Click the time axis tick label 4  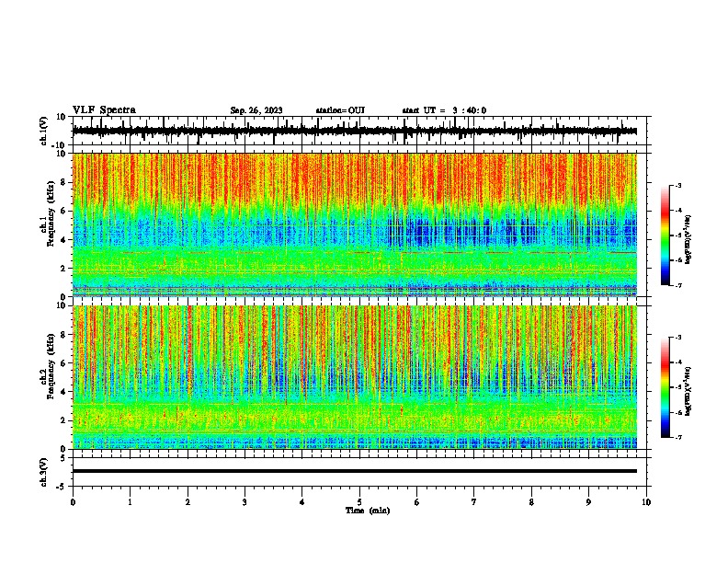tap(302, 502)
